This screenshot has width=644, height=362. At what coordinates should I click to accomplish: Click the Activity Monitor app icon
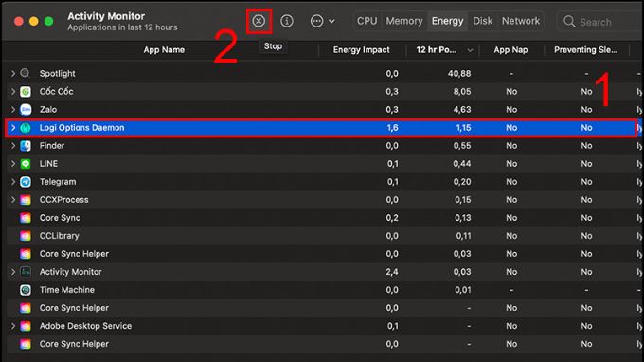pyautogui.click(x=26, y=272)
